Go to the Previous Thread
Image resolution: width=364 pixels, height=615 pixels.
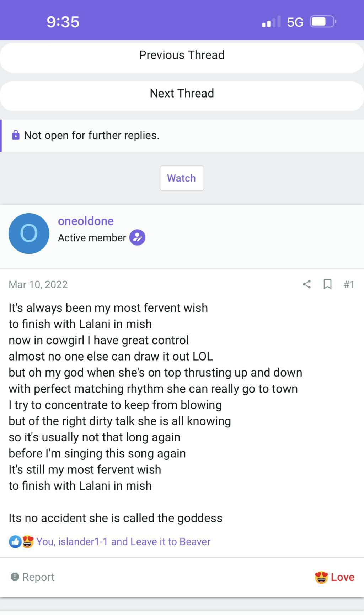pos(182,55)
